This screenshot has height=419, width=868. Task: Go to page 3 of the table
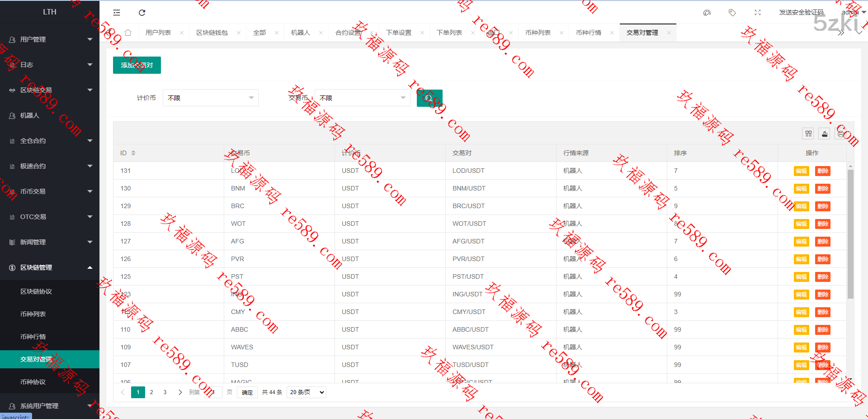coord(165,392)
